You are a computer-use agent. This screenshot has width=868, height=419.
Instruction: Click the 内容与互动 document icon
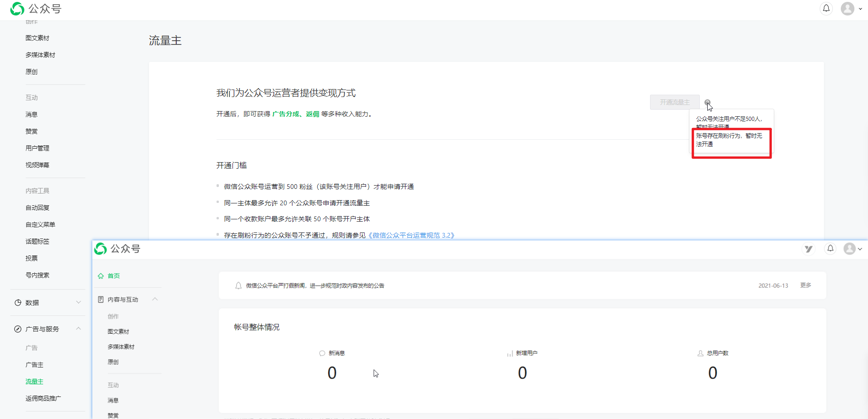(101, 299)
